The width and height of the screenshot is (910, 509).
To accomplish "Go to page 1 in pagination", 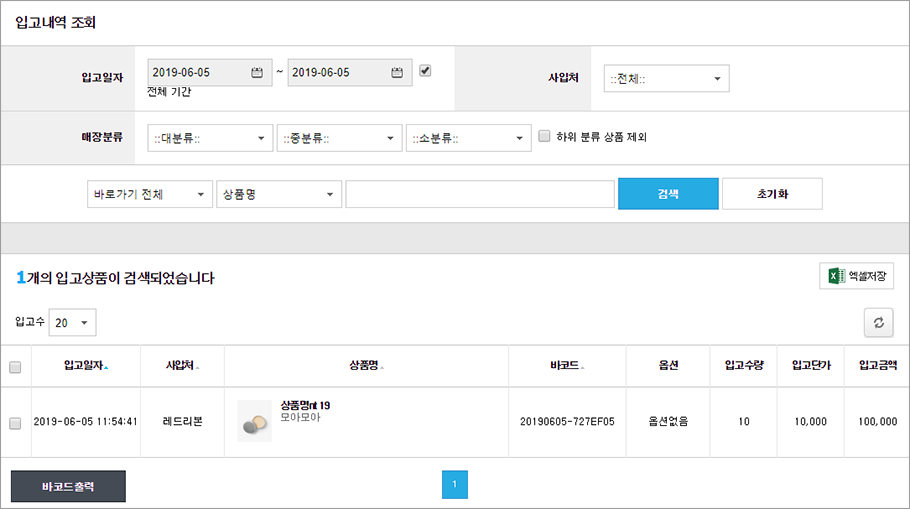I will point(454,485).
